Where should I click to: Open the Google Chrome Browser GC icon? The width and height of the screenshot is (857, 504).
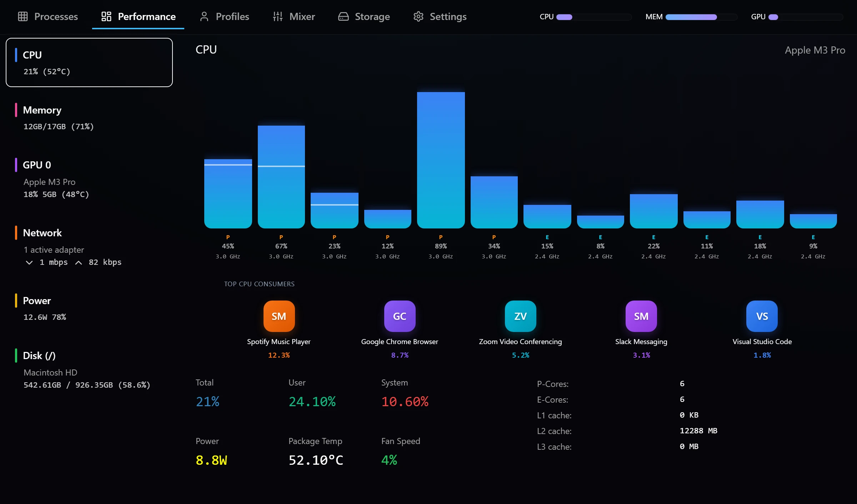[x=400, y=316]
